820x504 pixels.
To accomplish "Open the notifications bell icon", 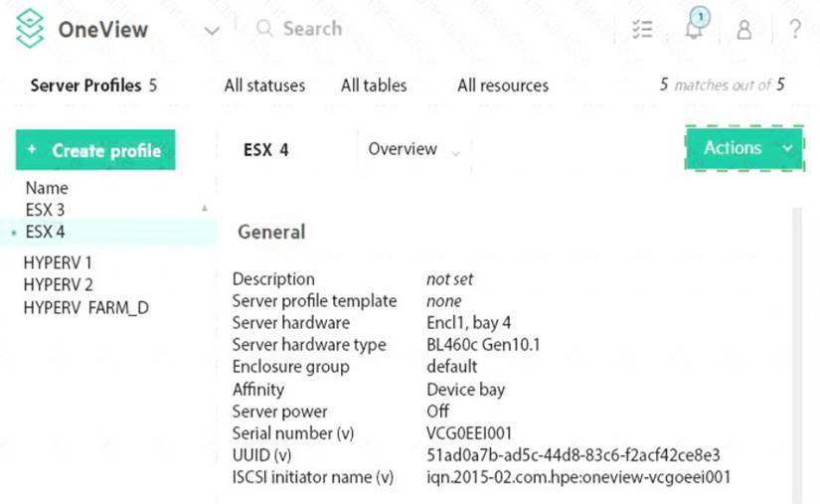I will 694,28.
